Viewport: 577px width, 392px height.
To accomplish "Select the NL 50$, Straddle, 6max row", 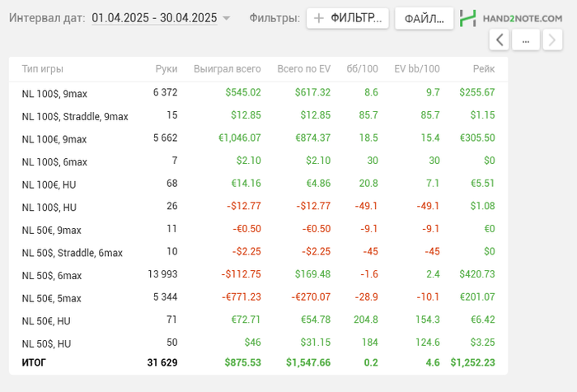I will pos(73,253).
